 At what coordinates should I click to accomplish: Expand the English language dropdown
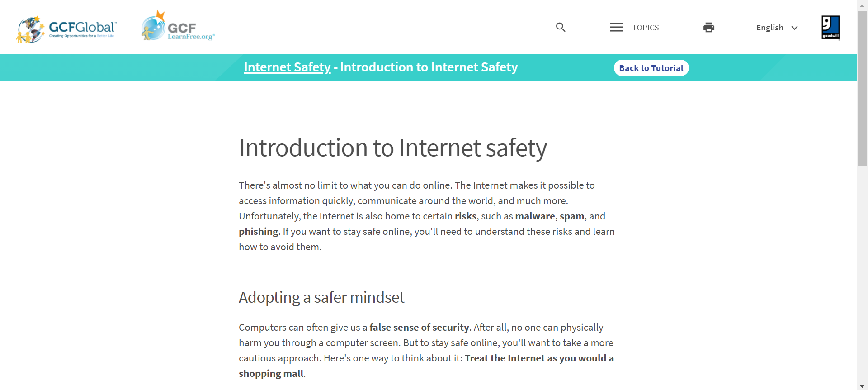pyautogui.click(x=777, y=28)
